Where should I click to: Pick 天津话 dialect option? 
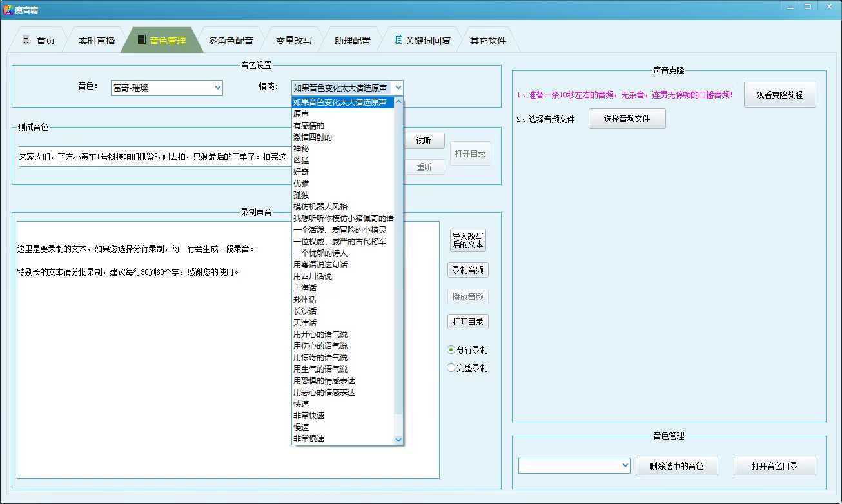(343, 323)
